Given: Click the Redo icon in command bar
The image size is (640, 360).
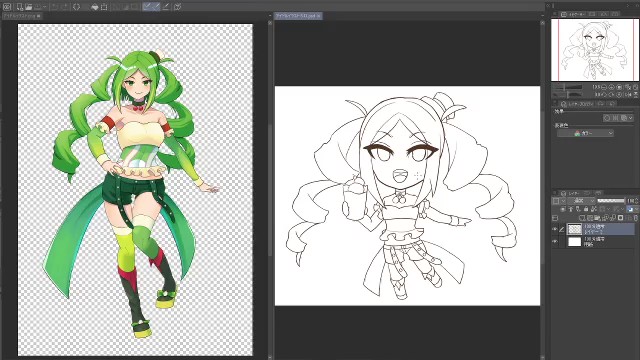Looking at the screenshot, I should click(x=64, y=7).
